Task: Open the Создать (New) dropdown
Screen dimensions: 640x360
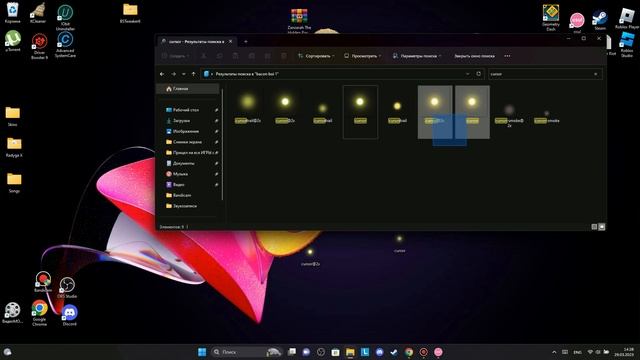Action: coord(176,56)
